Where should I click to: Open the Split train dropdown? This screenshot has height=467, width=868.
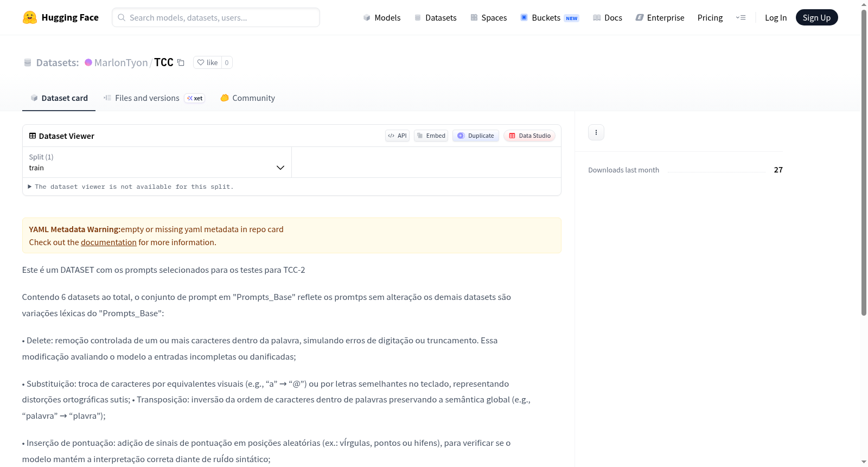(x=157, y=162)
